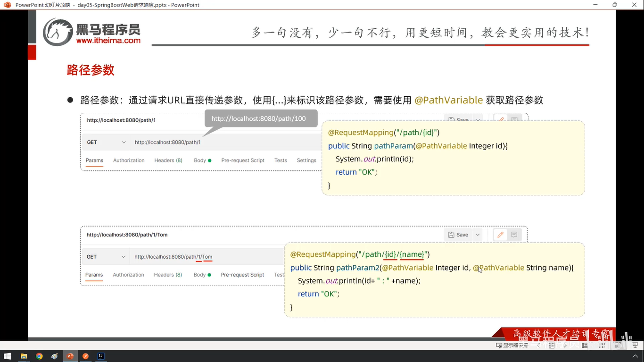Open Headers (8) tab in path/1 request

click(x=168, y=160)
